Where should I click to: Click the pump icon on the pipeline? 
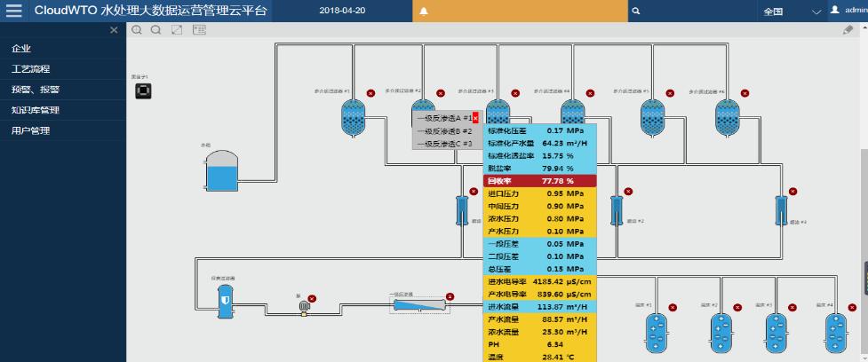[304, 306]
